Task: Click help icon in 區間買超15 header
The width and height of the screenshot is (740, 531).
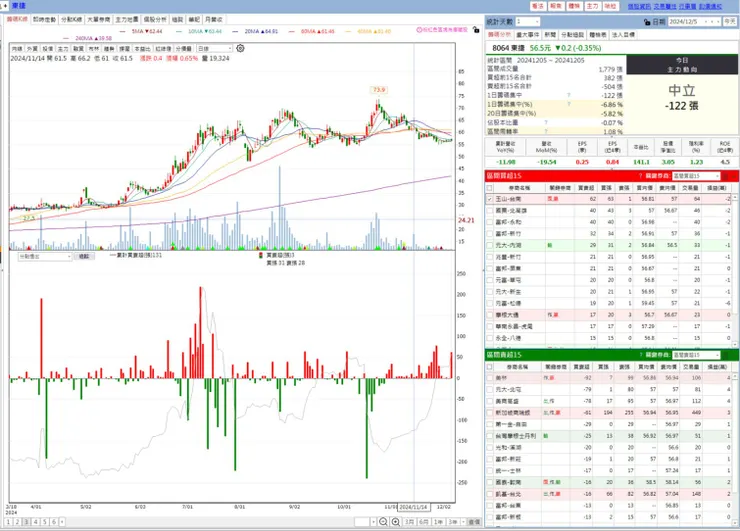Action: (x=640, y=176)
